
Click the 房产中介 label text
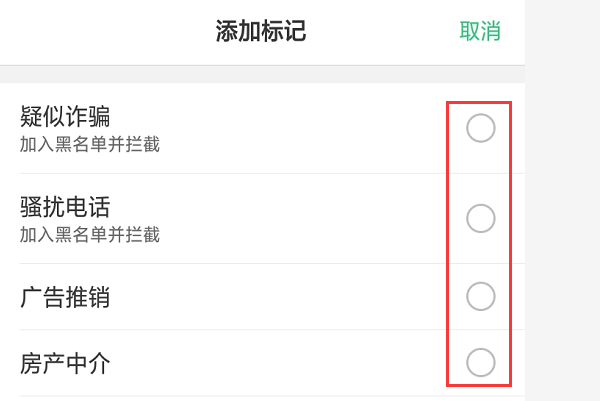(x=65, y=364)
